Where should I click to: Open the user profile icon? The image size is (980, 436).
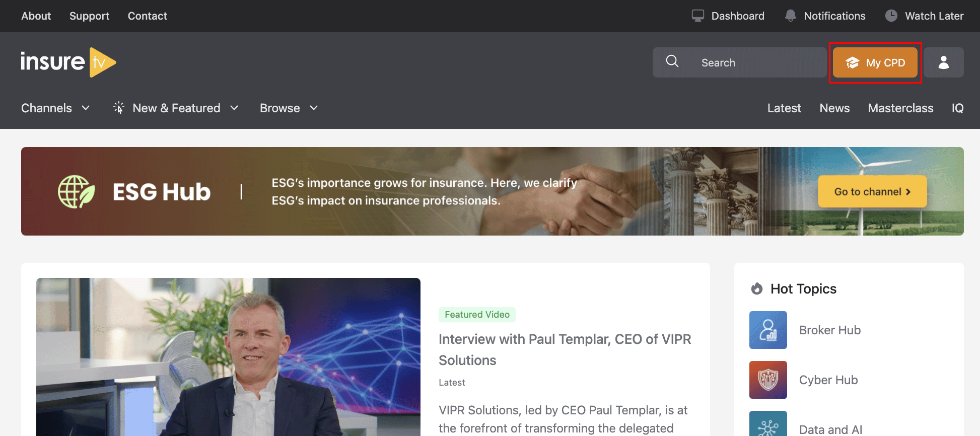click(x=943, y=62)
